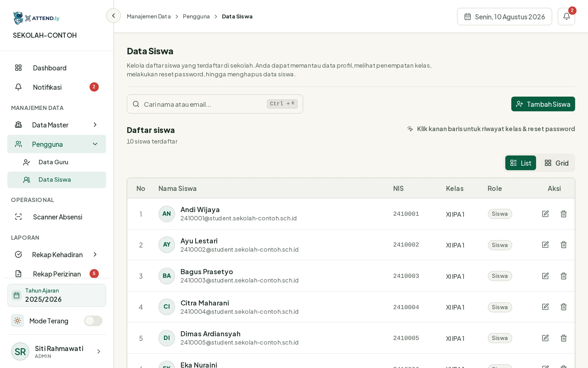The image size is (588, 368).
Task: Click the edit icon for Ayu Lestari
Action: tap(545, 244)
